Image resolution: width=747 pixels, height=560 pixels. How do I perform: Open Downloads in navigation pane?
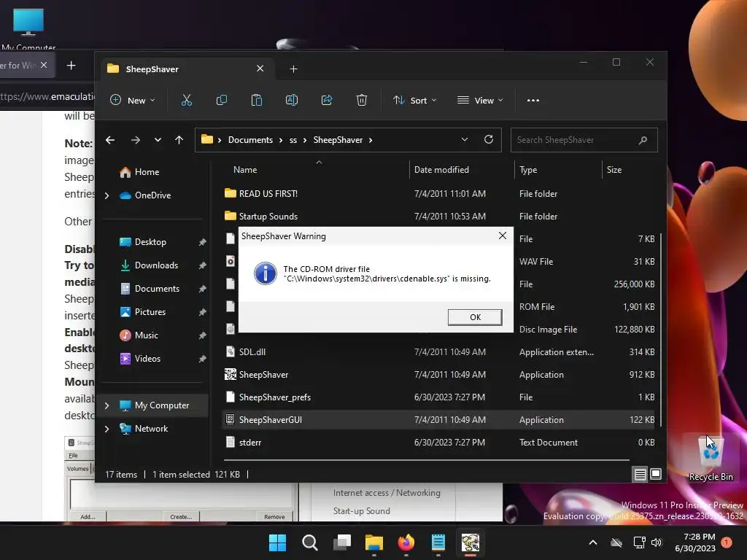(156, 265)
